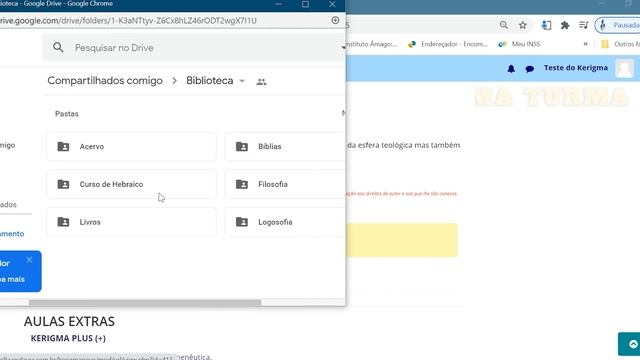This screenshot has height=360, width=640.
Task: Open the Extensions puzzle icon in background Chrome
Action: 565,25
